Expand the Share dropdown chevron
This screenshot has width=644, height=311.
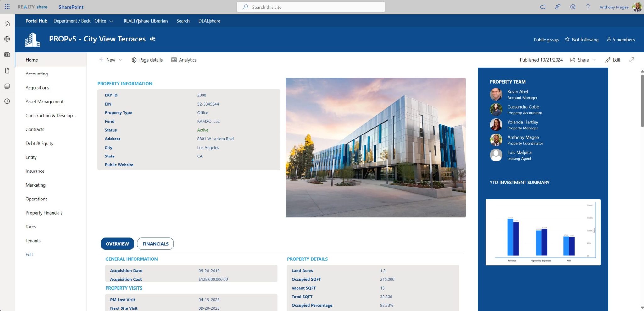594,60
